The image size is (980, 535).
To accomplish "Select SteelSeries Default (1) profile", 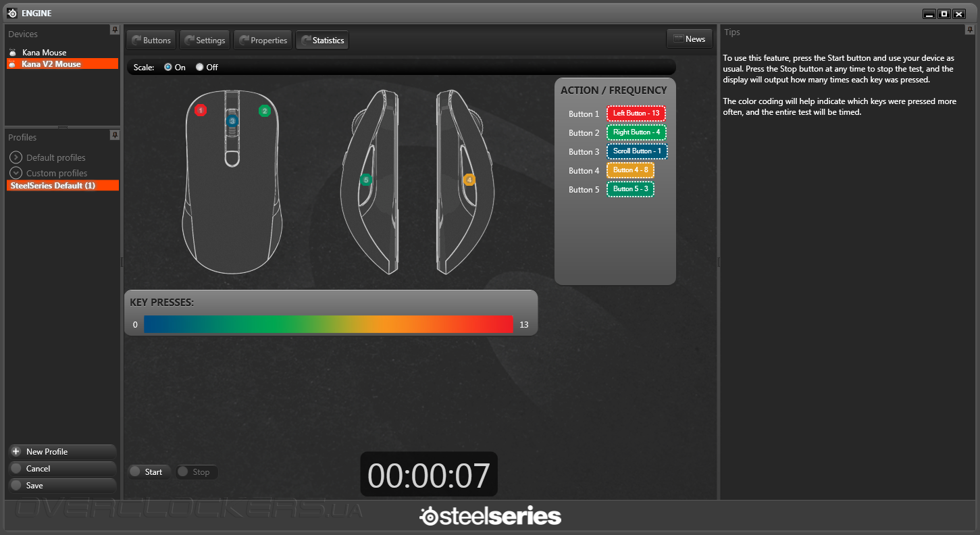I will point(63,185).
